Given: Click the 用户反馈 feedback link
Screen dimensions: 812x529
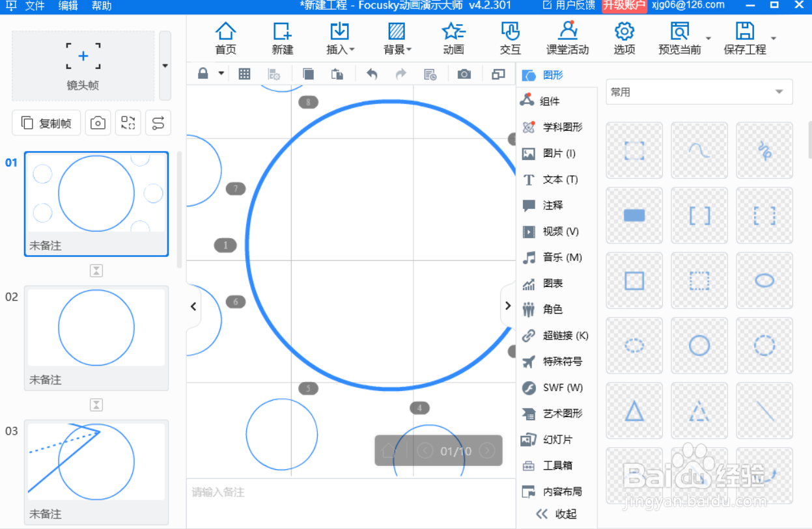Looking at the screenshot, I should [x=569, y=5].
